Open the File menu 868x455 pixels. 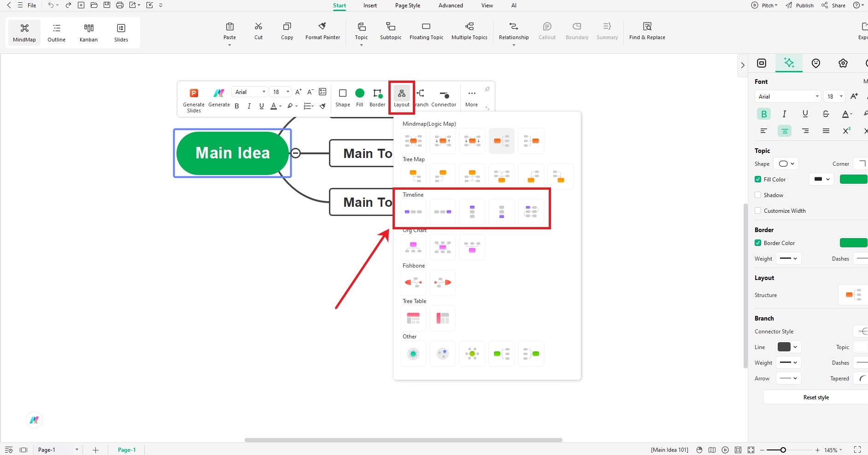pyautogui.click(x=32, y=6)
